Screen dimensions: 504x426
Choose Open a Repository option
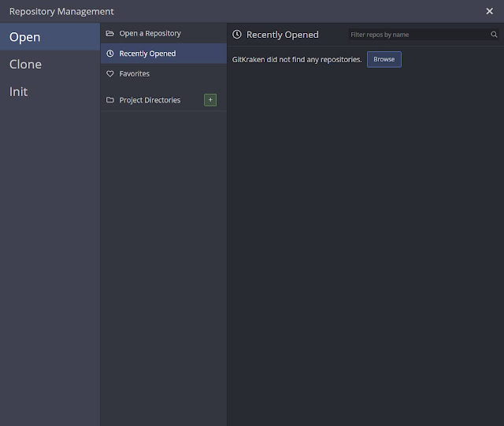[x=164, y=33]
